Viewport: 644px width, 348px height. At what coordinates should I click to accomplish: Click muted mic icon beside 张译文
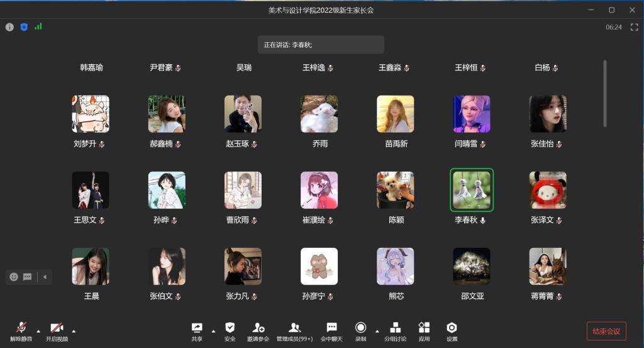559,220
